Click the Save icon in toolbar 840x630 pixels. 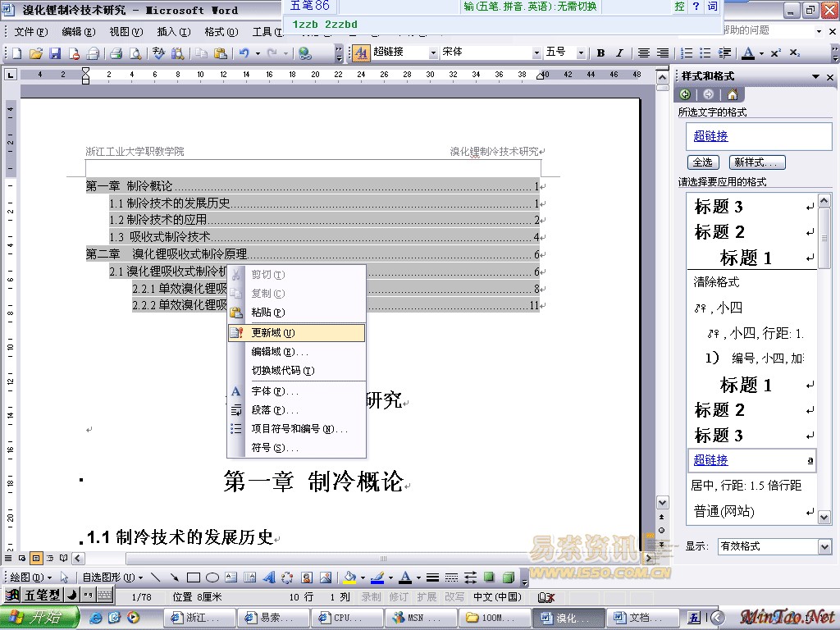pos(55,53)
